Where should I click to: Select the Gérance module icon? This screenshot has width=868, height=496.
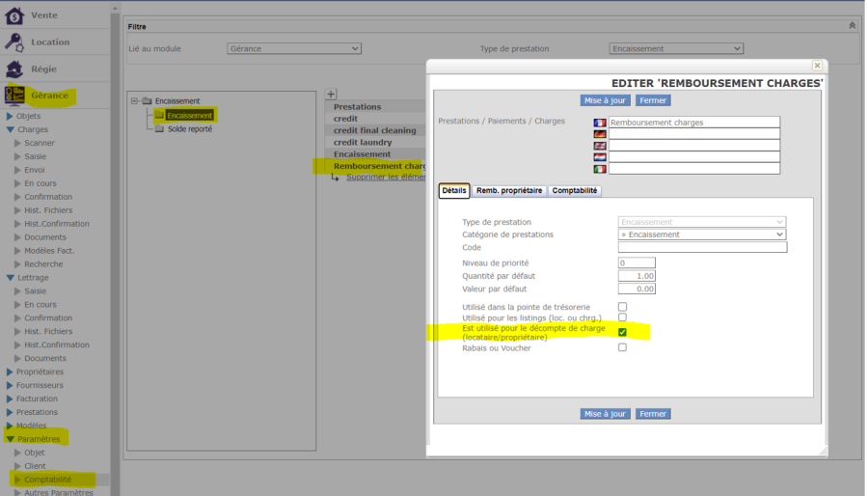[x=14, y=96]
